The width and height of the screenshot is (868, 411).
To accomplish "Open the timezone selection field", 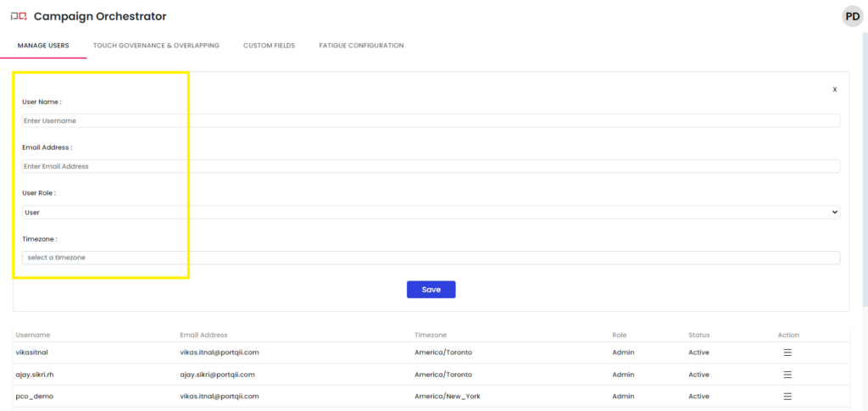I will (431, 258).
